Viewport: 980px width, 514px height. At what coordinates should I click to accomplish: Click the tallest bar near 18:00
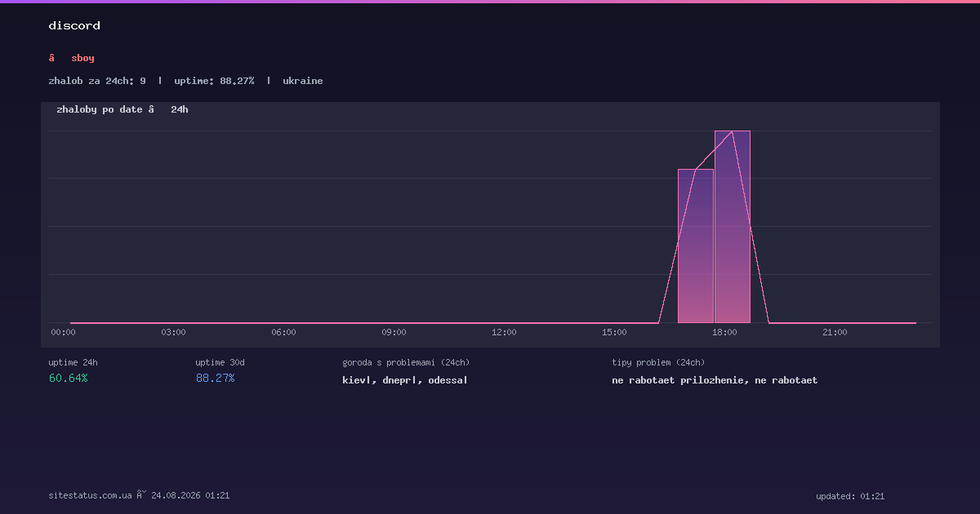[x=733, y=227]
